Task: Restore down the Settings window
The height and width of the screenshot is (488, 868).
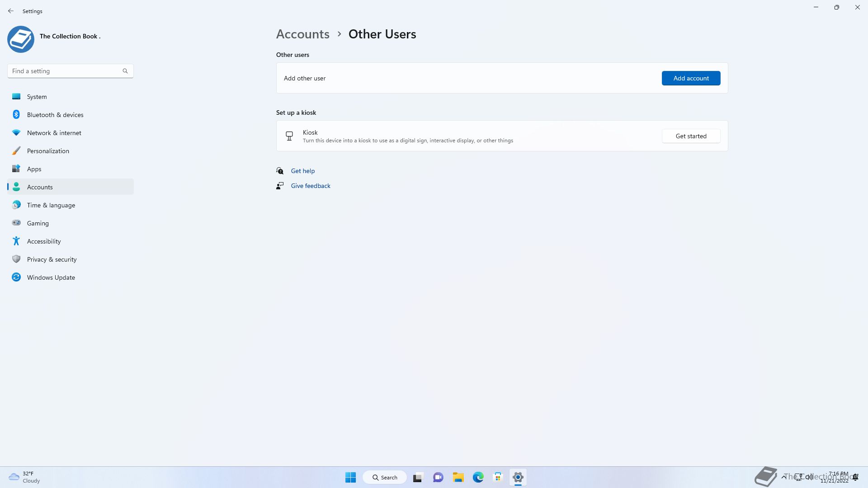Action: pos(836,7)
